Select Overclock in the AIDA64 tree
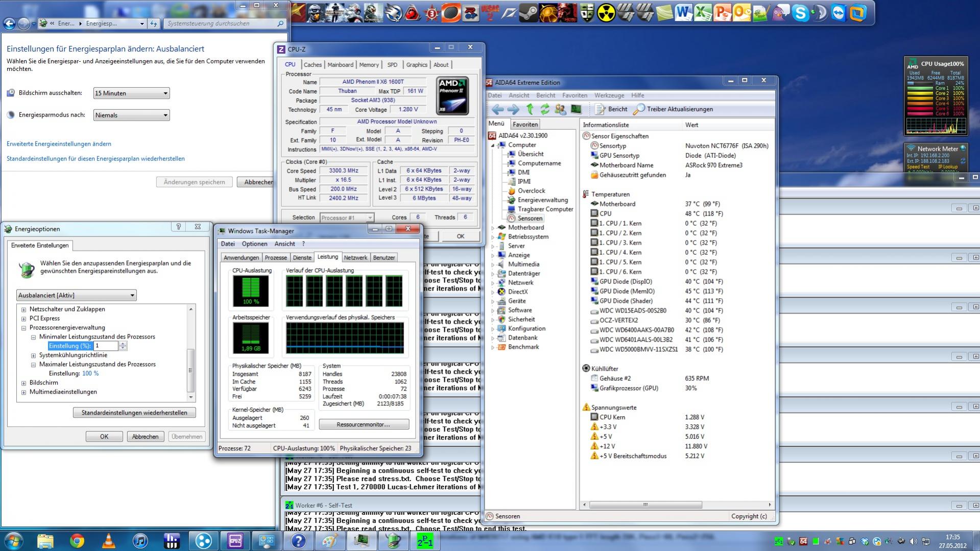This screenshot has height=551, width=980. coord(531,191)
